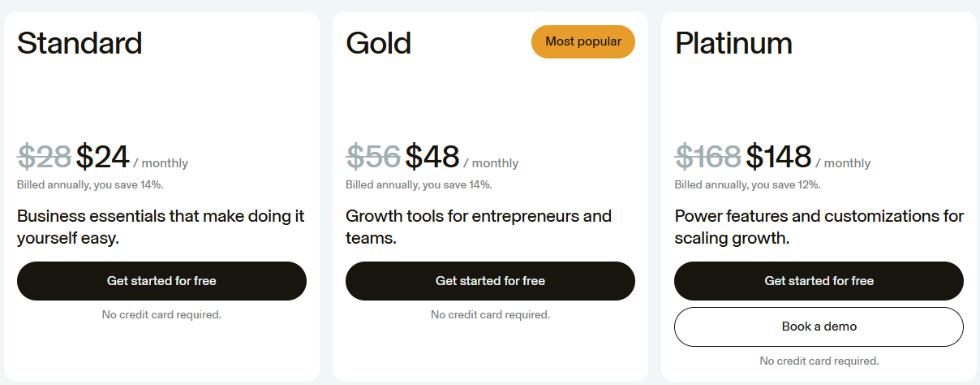Click the 'Power features and customizations' description
Image resolution: width=980 pixels, height=385 pixels.
(819, 227)
